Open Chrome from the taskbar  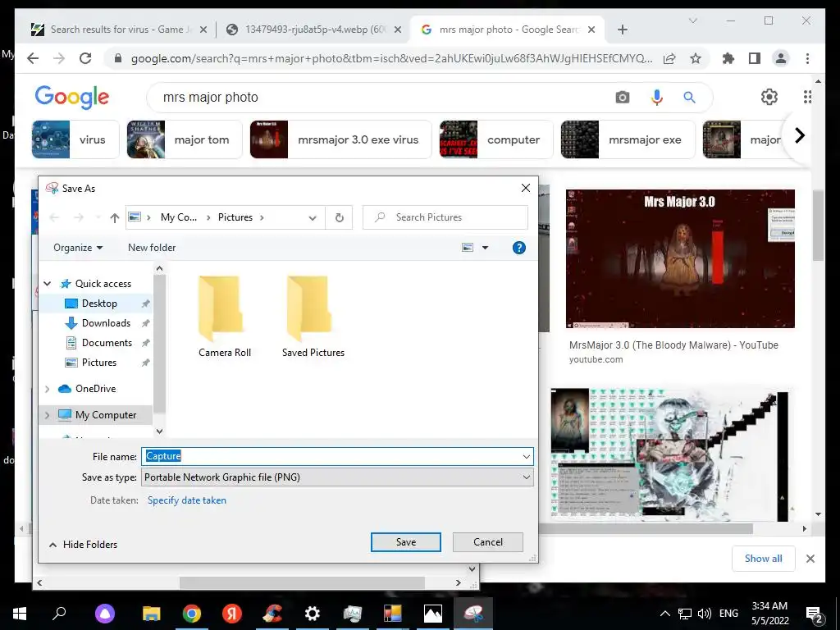(192, 614)
